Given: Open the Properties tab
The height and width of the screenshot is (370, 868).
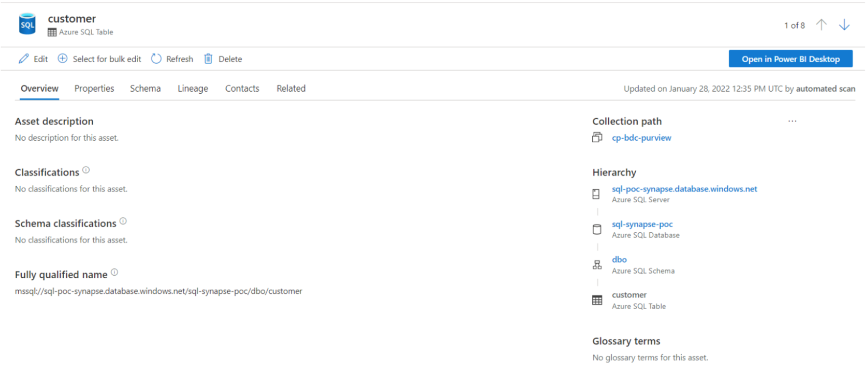Looking at the screenshot, I should tap(94, 89).
